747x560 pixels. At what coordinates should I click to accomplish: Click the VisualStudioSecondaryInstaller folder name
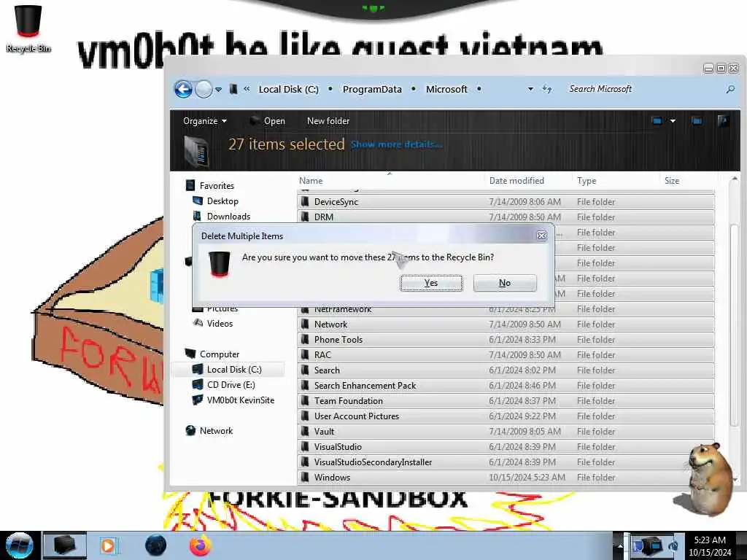coord(373,462)
